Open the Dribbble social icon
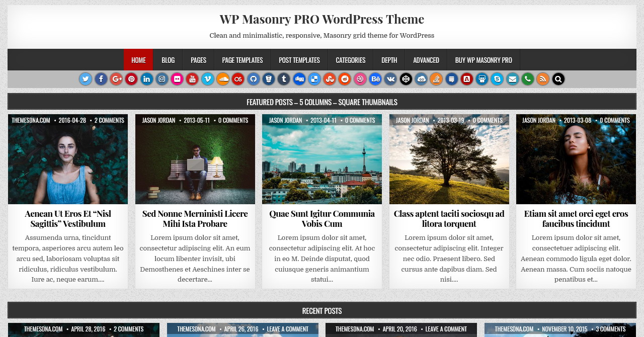This screenshot has height=337, width=644. pos(360,79)
